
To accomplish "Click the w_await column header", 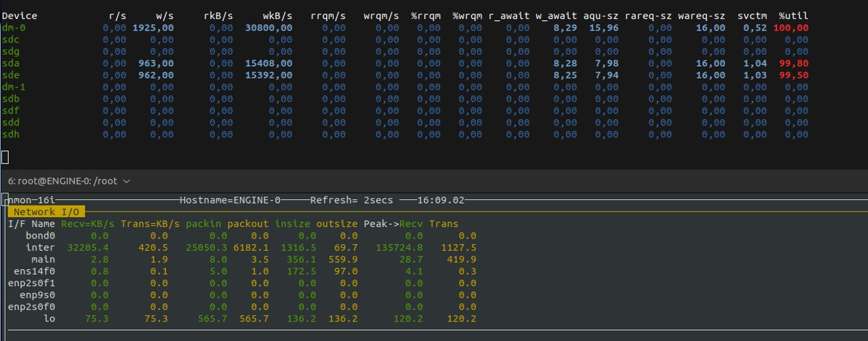I will [x=556, y=16].
